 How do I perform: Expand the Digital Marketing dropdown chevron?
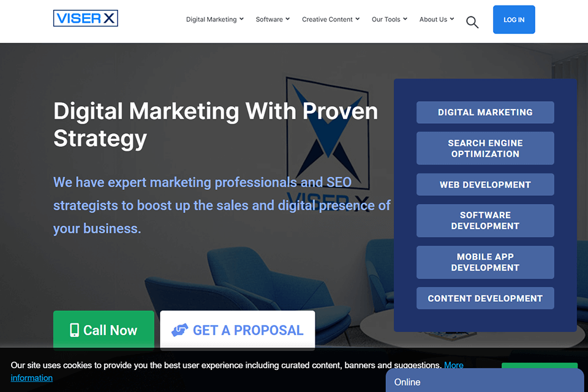[x=241, y=19]
